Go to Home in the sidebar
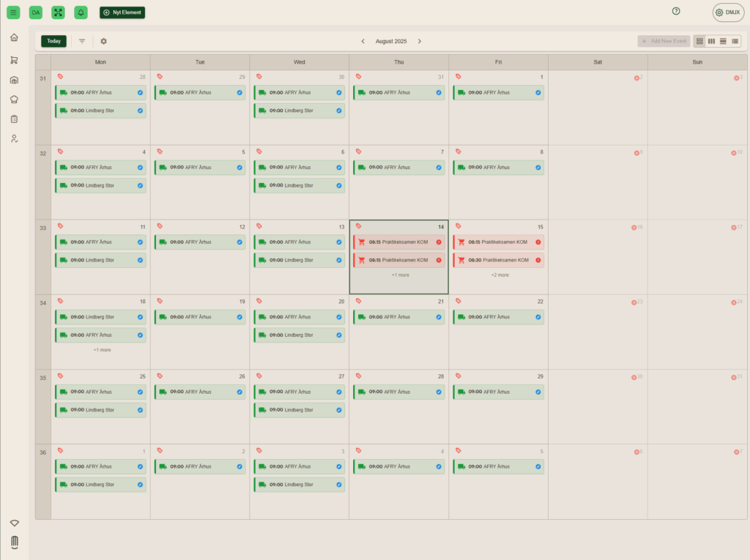 (x=14, y=37)
